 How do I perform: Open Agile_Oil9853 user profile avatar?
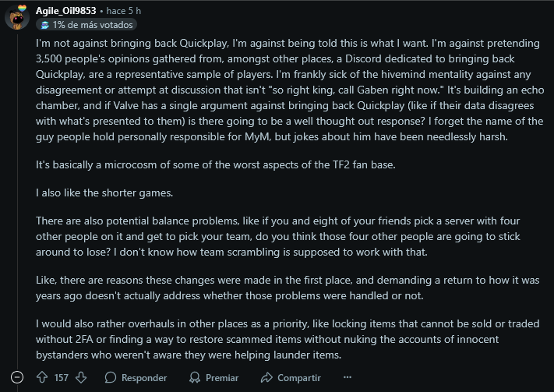click(17, 17)
